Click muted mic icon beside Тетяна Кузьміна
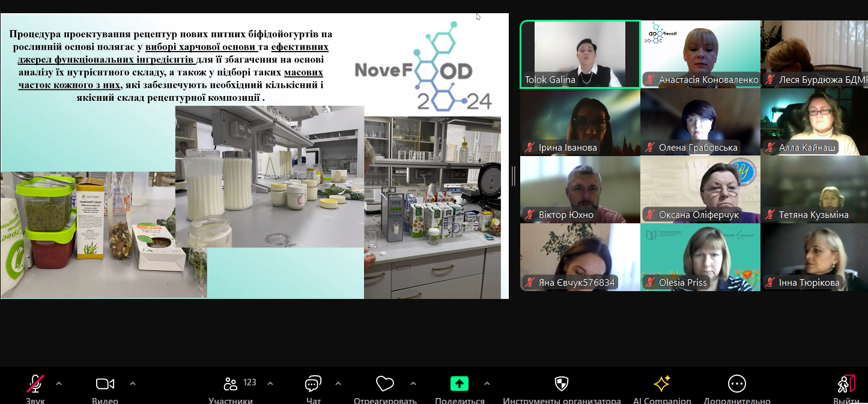 click(769, 215)
